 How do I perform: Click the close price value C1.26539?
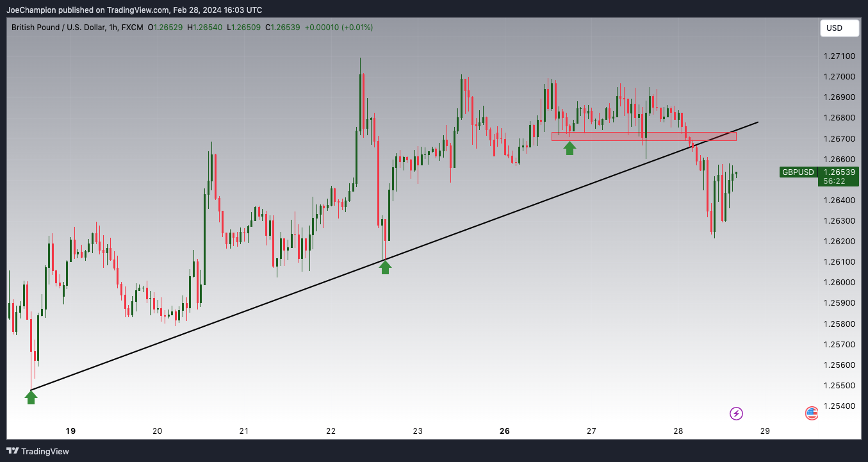281,28
